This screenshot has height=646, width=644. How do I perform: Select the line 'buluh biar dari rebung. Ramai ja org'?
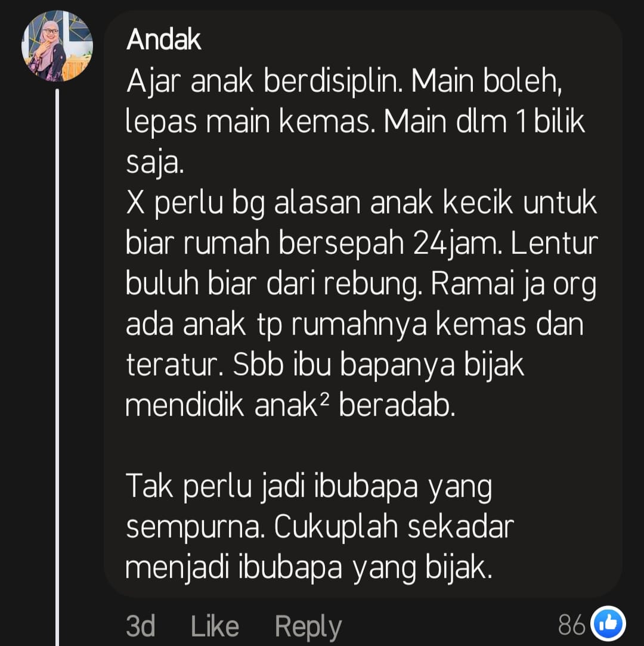(361, 285)
